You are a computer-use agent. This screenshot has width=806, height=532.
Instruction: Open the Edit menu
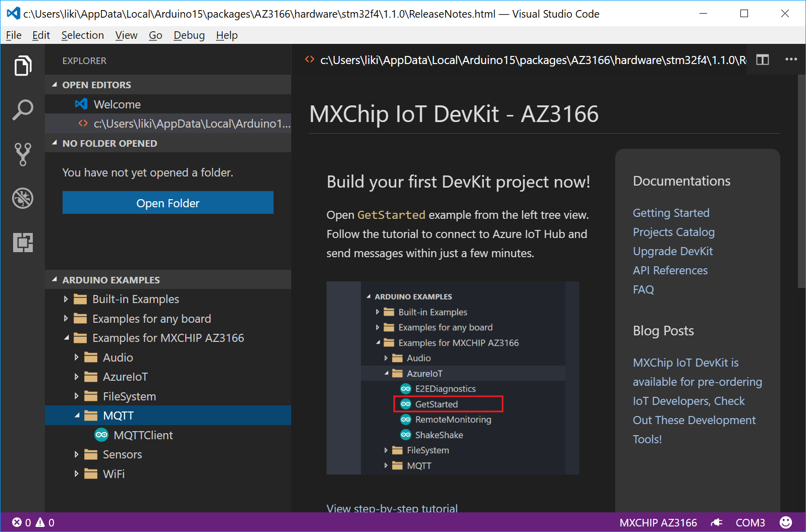(x=41, y=35)
